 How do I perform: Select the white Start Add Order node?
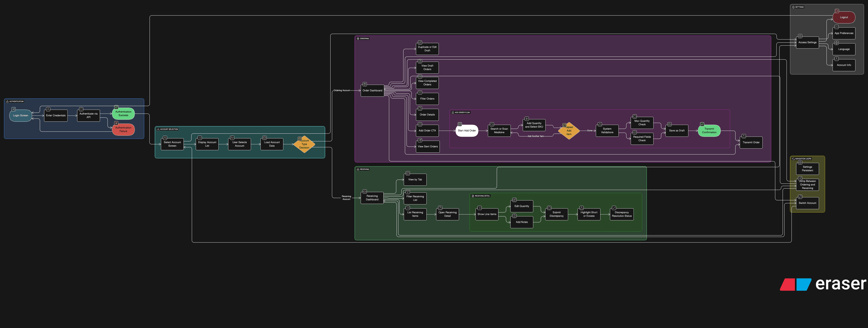tap(467, 131)
